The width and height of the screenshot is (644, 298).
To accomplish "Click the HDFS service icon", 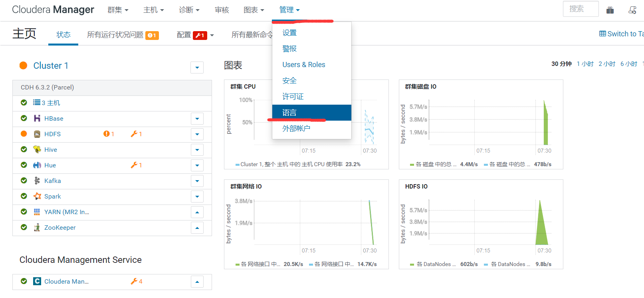I will pyautogui.click(x=37, y=134).
